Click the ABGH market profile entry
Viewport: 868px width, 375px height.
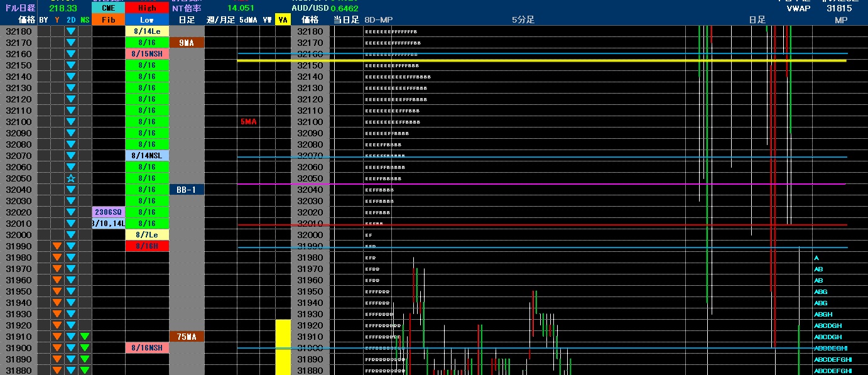point(823,314)
